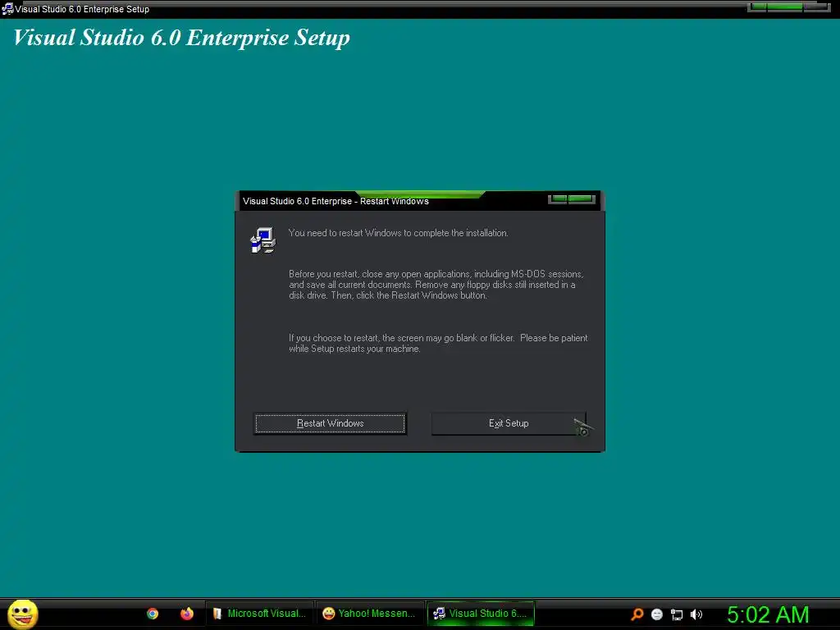This screenshot has height=630, width=840.
Task: Switch to Yahoo! Messenger taskbar window
Action: (x=370, y=614)
